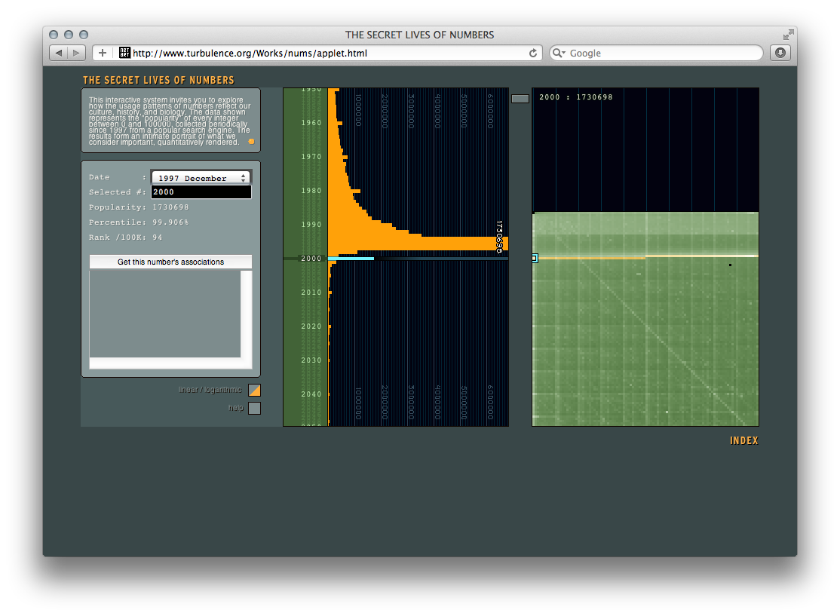Click the cyan marker on the heatmap's left edge

click(535, 258)
